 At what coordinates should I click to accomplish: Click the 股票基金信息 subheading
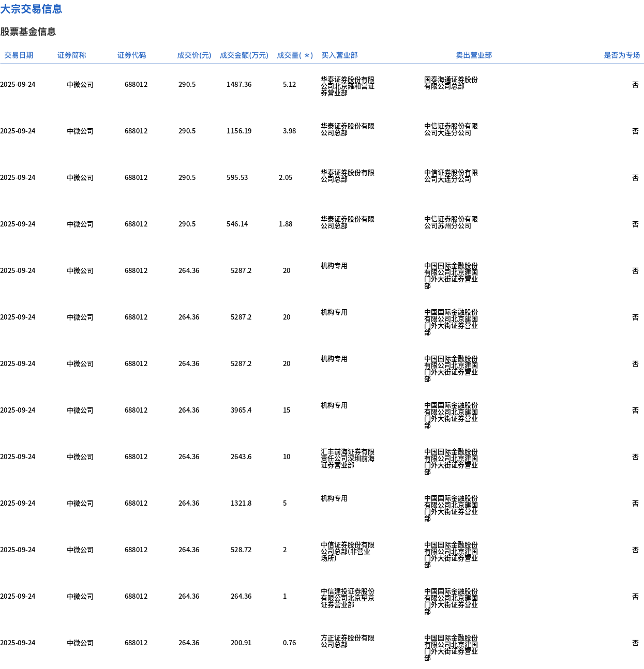[x=28, y=32]
